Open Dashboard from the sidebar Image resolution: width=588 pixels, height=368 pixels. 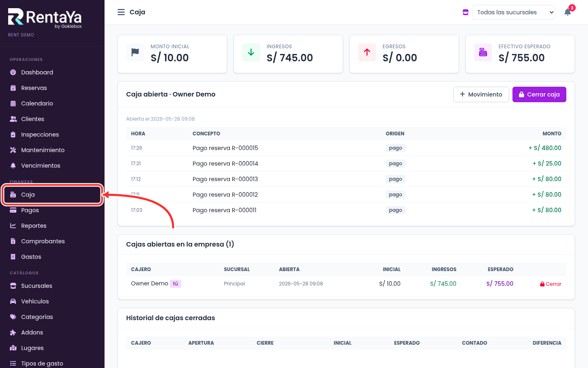click(52, 72)
